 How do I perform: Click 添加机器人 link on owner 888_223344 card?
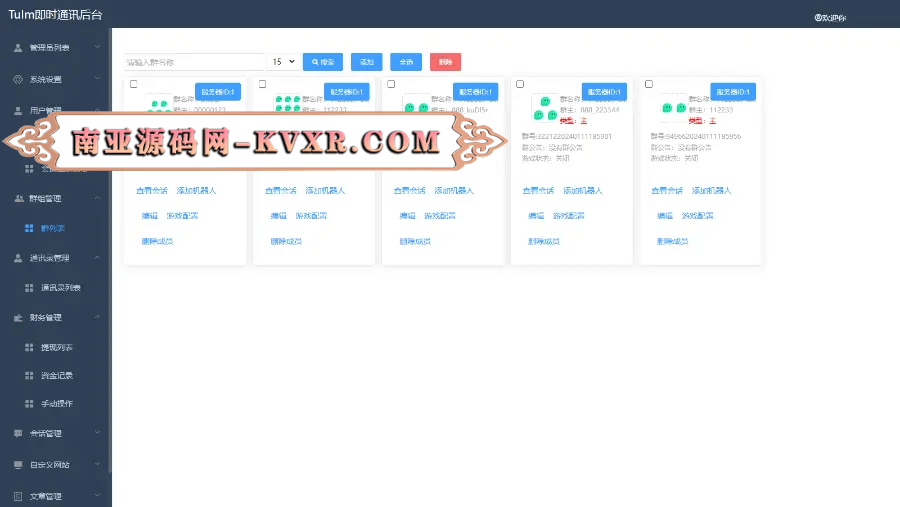coord(583,191)
